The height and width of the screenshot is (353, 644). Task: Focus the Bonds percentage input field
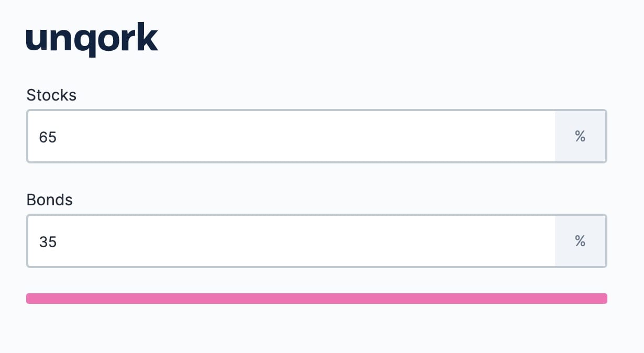(x=291, y=241)
